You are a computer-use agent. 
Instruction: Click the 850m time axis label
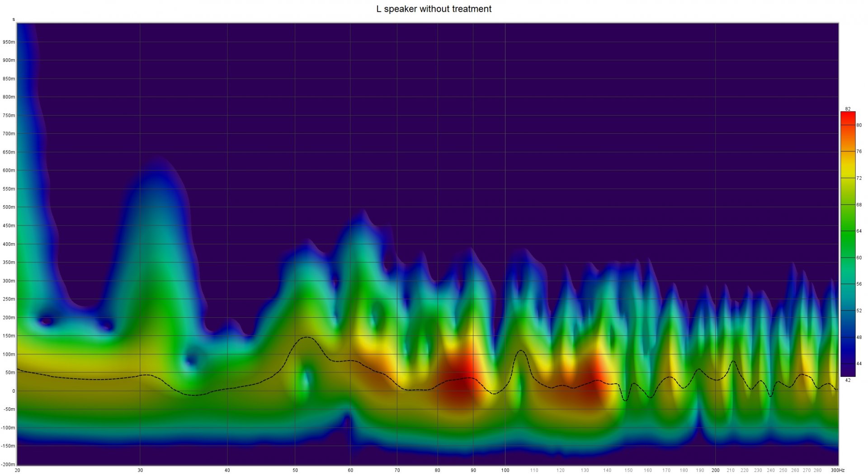point(9,79)
